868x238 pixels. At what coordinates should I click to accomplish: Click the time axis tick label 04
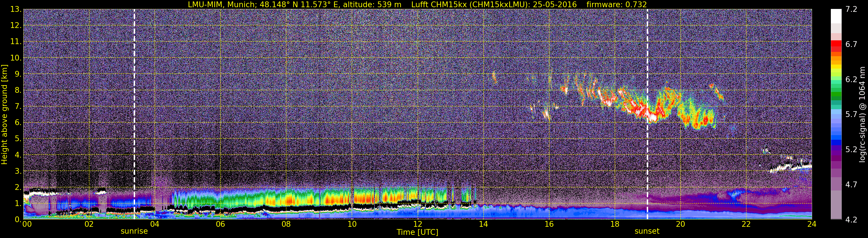click(x=155, y=224)
